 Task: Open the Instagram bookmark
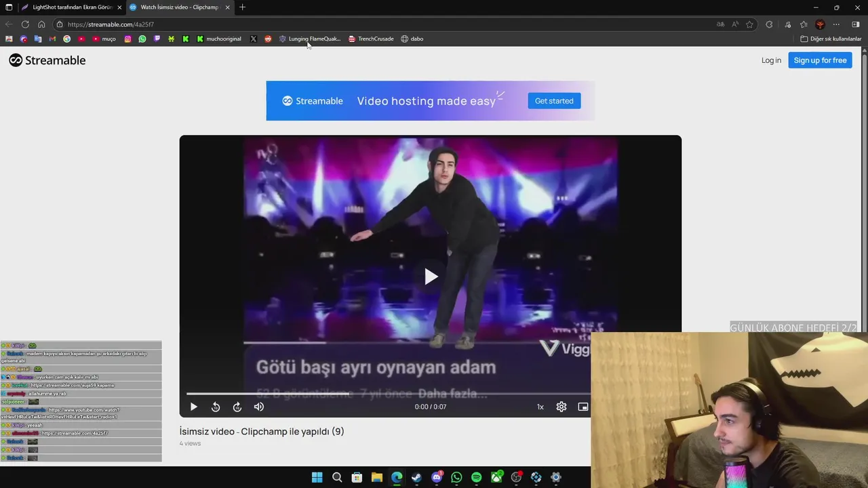click(127, 39)
